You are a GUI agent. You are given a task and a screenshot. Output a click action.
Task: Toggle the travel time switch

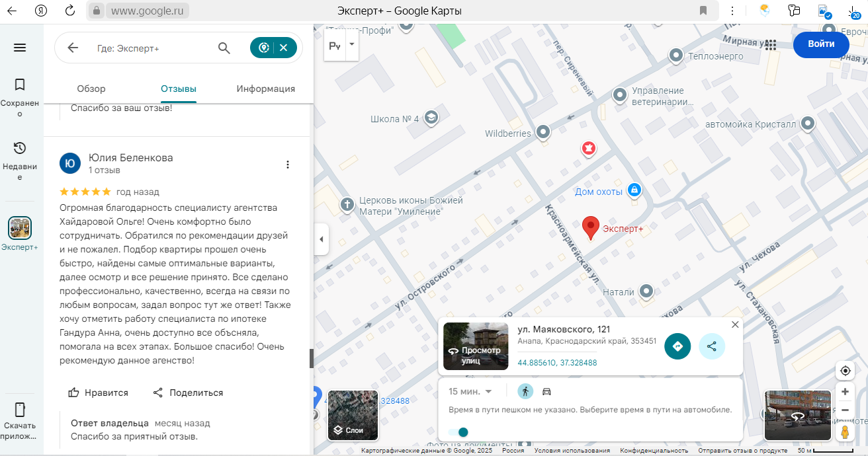pyautogui.click(x=458, y=432)
